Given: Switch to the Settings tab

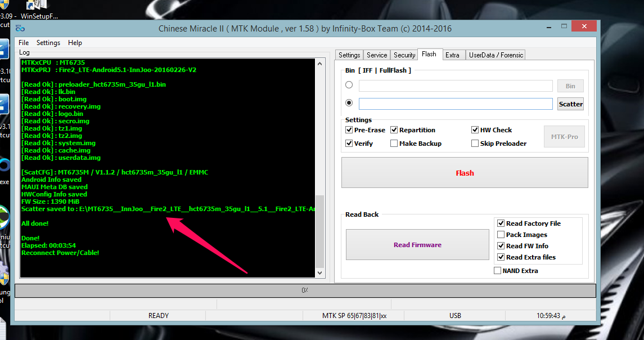Looking at the screenshot, I should pyautogui.click(x=349, y=55).
